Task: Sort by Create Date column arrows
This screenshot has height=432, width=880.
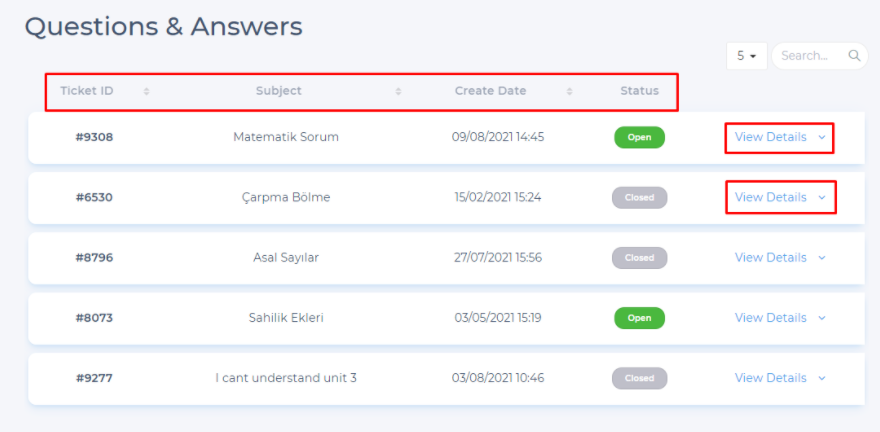Action: tap(569, 91)
